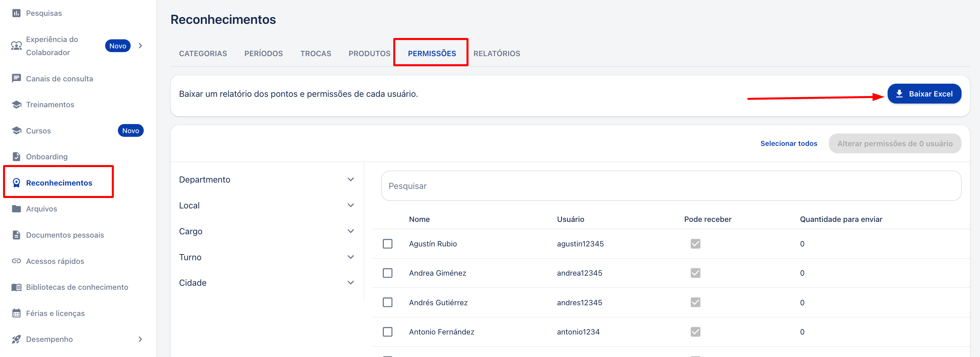This screenshot has height=357, width=980.
Task: Click the Pesquisas chart icon
Action: tap(16, 13)
